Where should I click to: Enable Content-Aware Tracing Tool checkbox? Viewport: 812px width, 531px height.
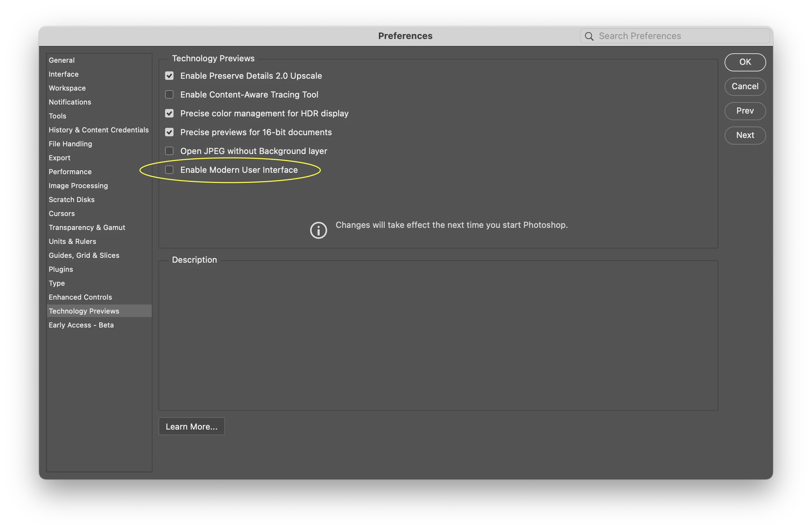click(x=169, y=95)
